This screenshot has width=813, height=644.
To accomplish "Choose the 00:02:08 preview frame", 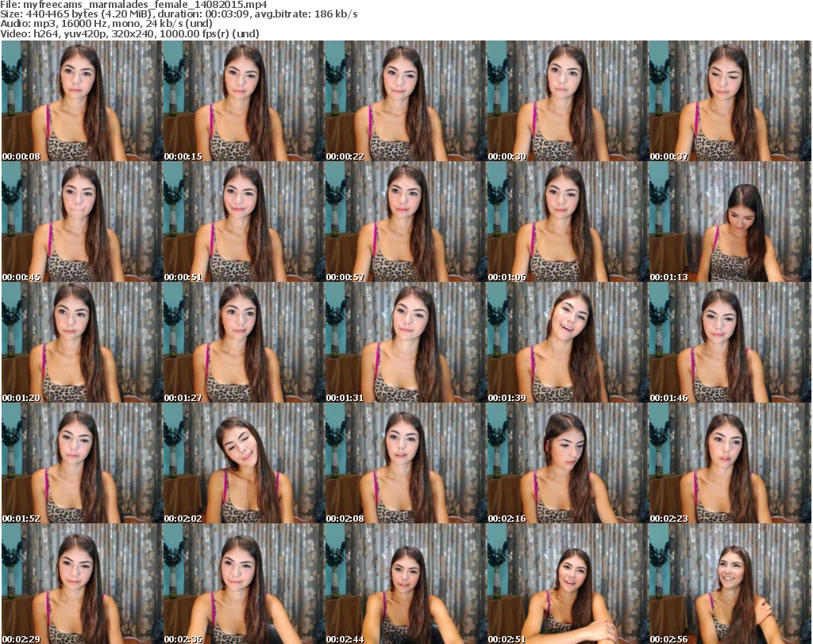I will click(406, 463).
